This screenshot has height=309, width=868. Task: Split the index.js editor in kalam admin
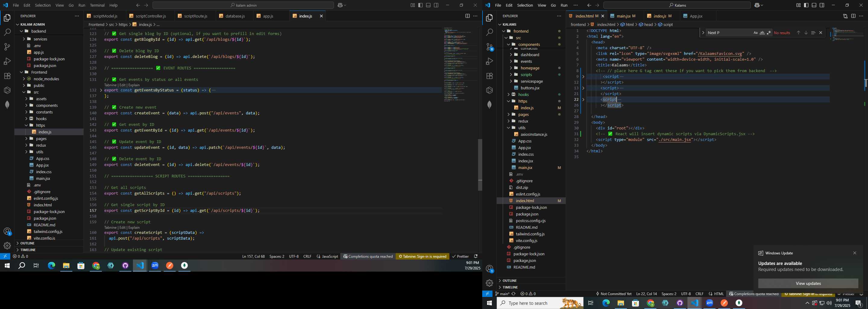click(467, 16)
